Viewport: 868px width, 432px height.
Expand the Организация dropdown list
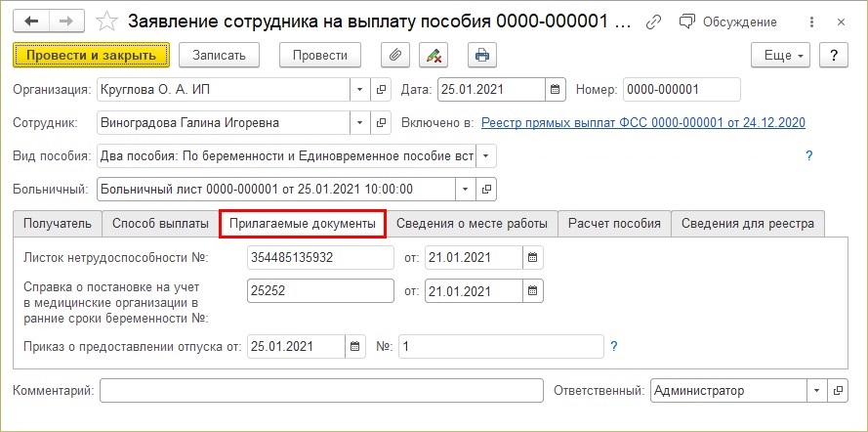click(360, 90)
